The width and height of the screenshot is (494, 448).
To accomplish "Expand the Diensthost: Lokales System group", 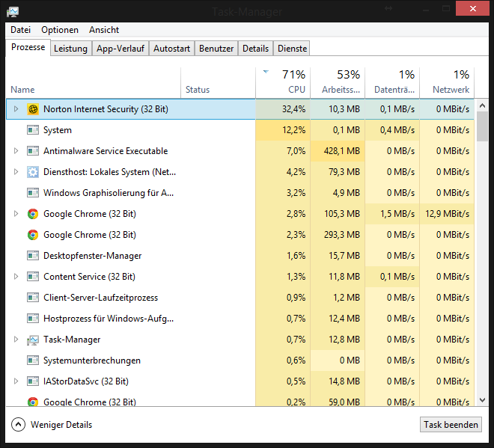I will pyautogui.click(x=16, y=172).
